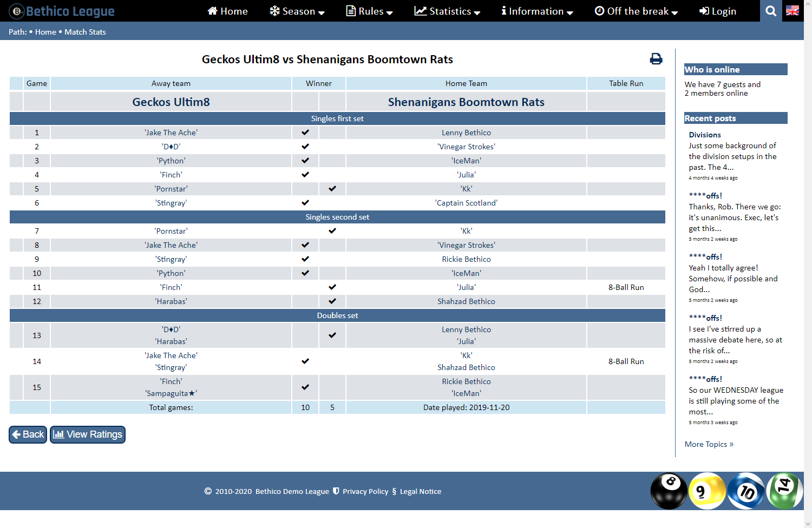This screenshot has height=528, width=812.
Task: Open the Off the break dropdown
Action: click(636, 11)
